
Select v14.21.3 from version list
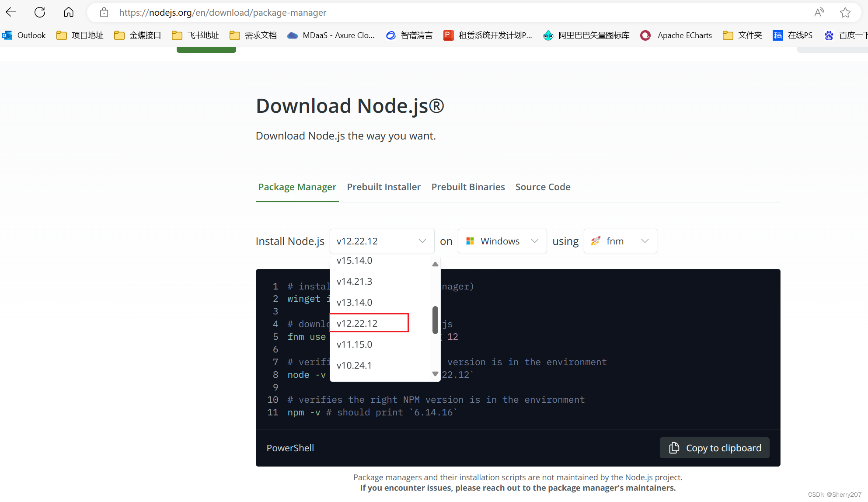pos(355,281)
